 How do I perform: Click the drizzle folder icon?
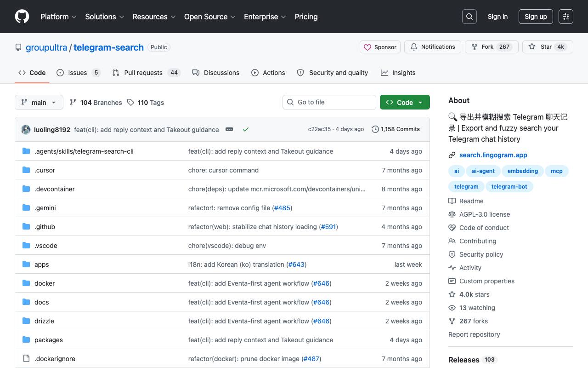tap(26, 321)
